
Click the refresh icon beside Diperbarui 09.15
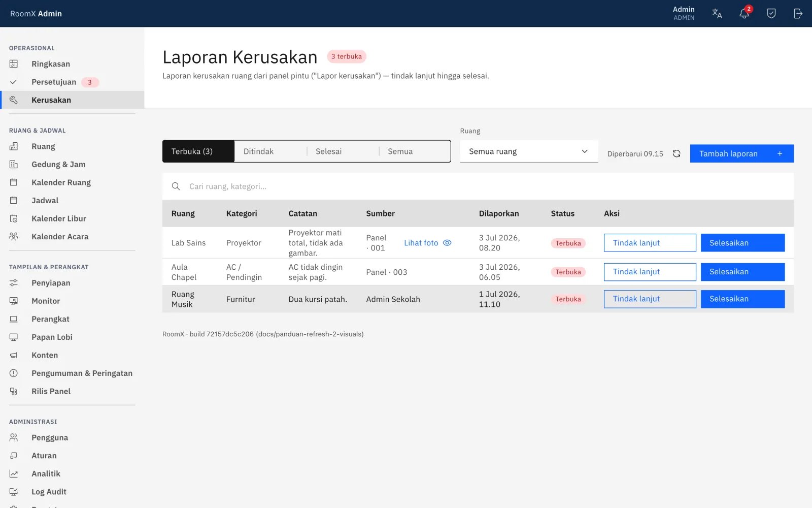[x=676, y=153]
